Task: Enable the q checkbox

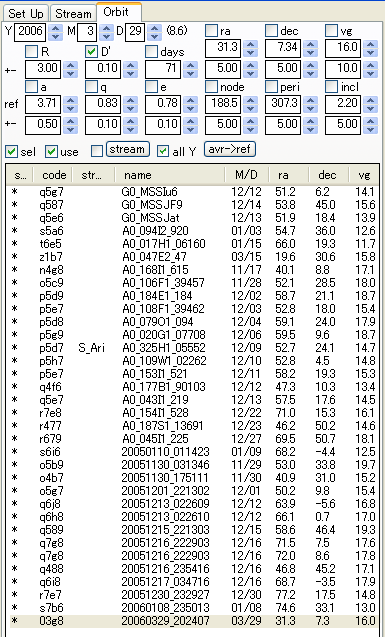Action: pyautogui.click(x=91, y=87)
